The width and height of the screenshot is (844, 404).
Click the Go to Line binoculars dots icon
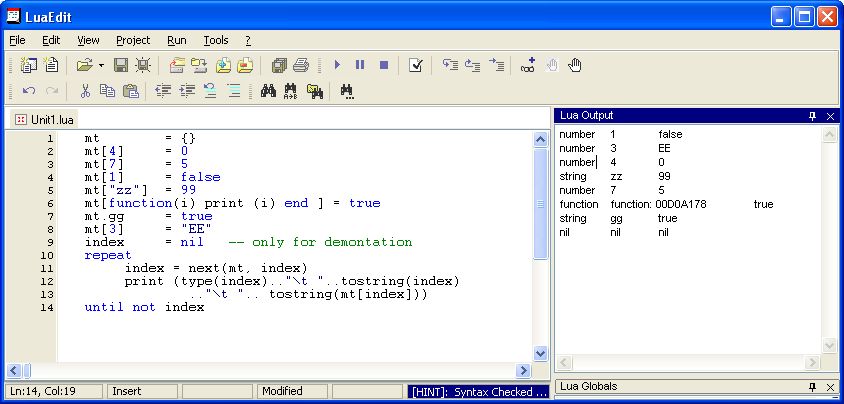pos(347,91)
